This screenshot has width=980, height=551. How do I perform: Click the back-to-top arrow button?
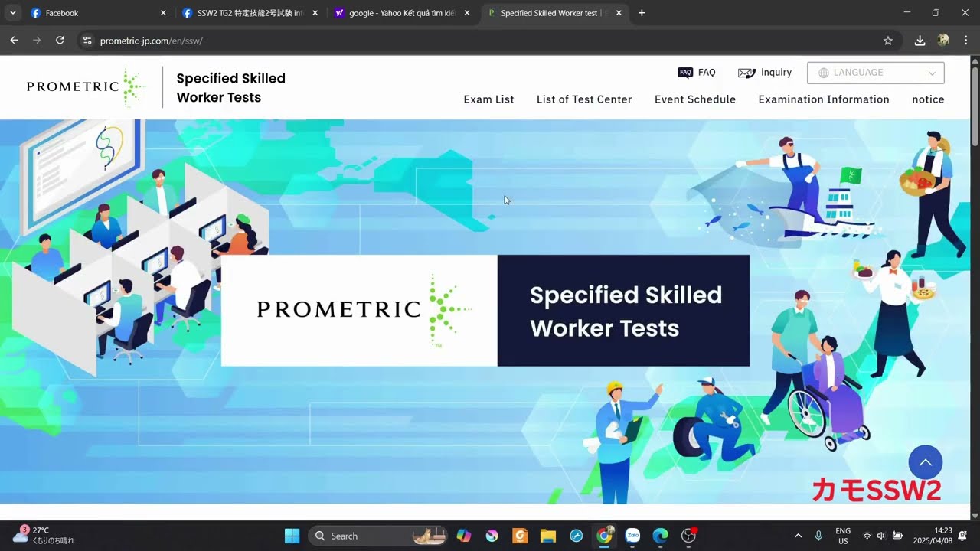(x=925, y=462)
